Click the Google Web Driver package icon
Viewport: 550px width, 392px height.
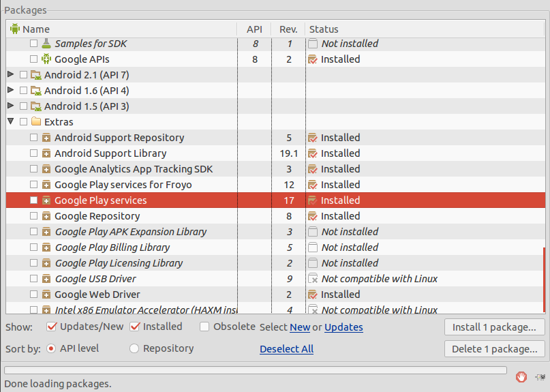[x=46, y=295]
